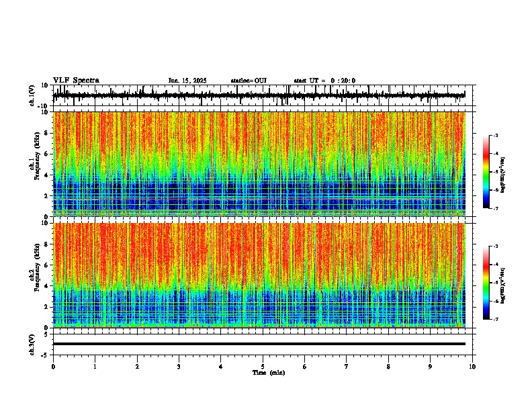Click the ch.1 colorbar log(PSD) label
Image resolution: width=532 pixels, height=411 pixels.
pyautogui.click(x=503, y=175)
